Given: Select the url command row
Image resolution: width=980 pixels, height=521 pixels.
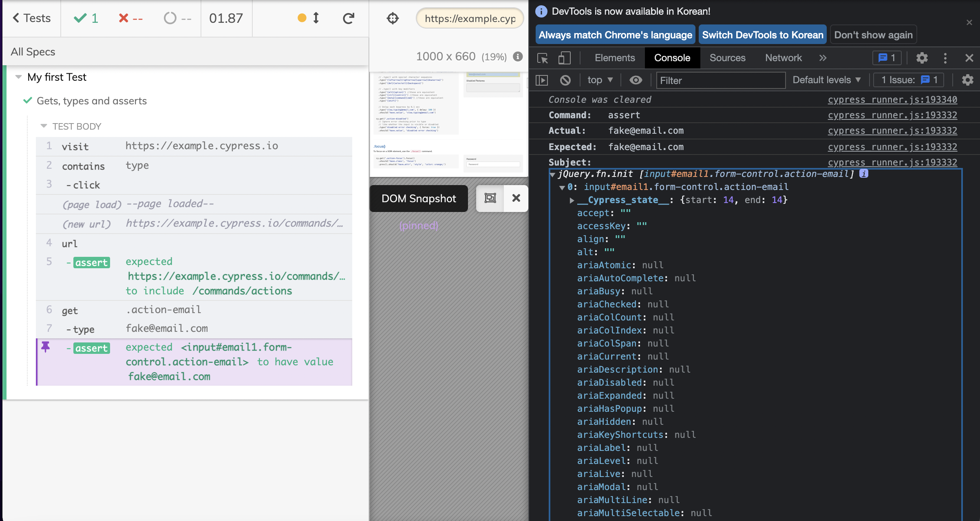Looking at the screenshot, I should pos(194,243).
